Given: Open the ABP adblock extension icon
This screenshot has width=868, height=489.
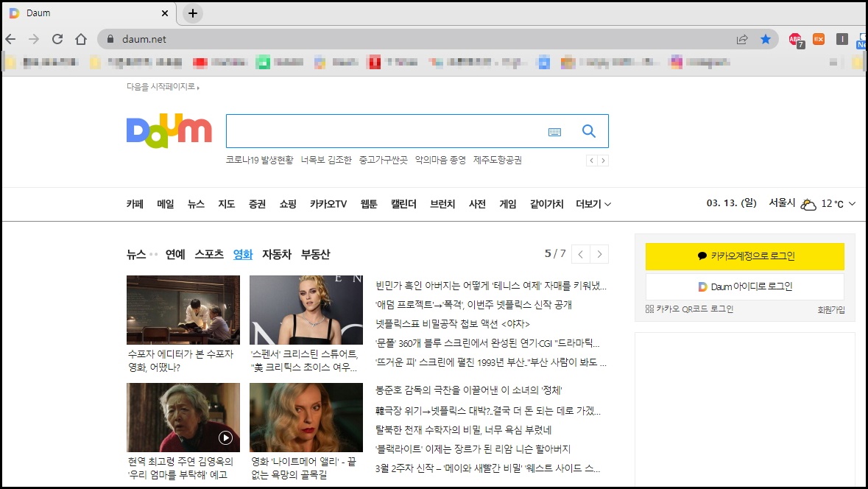Looking at the screenshot, I should (x=796, y=39).
